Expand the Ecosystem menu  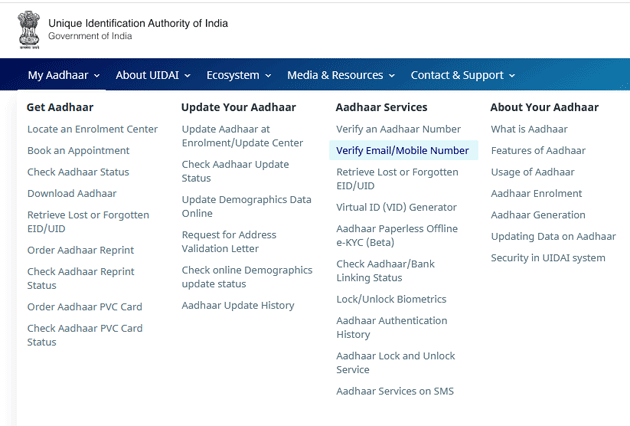[239, 75]
